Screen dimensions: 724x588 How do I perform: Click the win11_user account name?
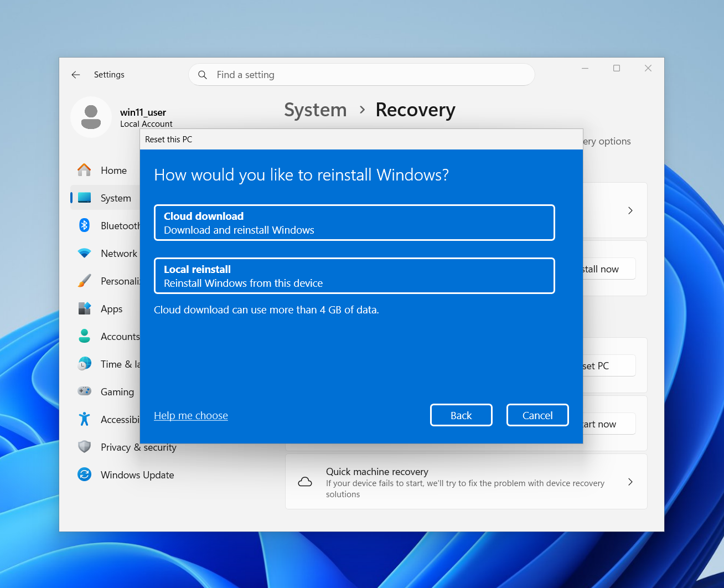[143, 112]
